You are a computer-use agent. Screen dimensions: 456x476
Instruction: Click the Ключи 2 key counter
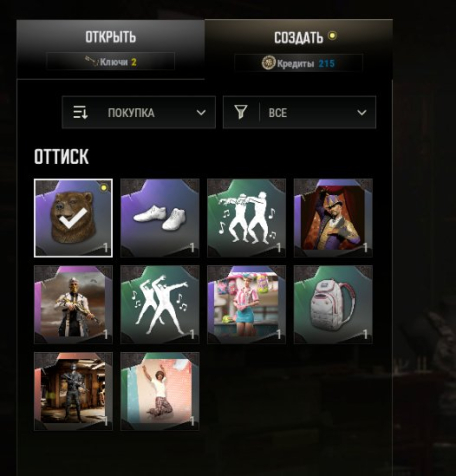[110, 62]
